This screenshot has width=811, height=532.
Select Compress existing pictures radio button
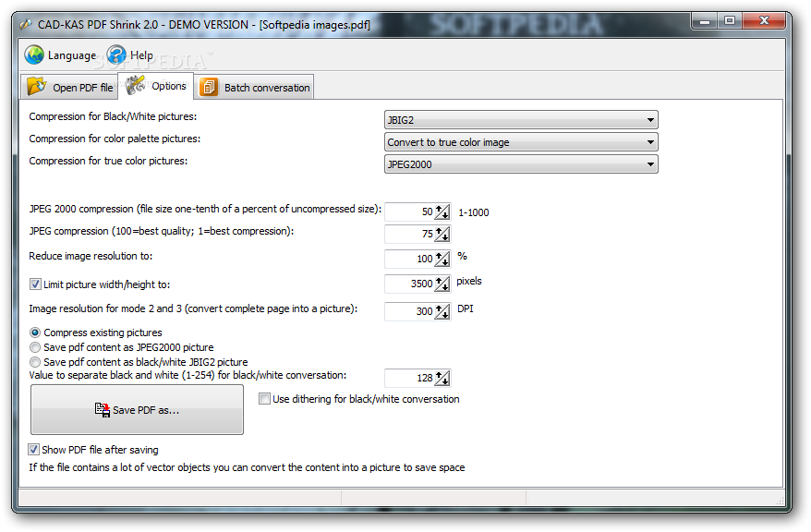click(x=35, y=332)
